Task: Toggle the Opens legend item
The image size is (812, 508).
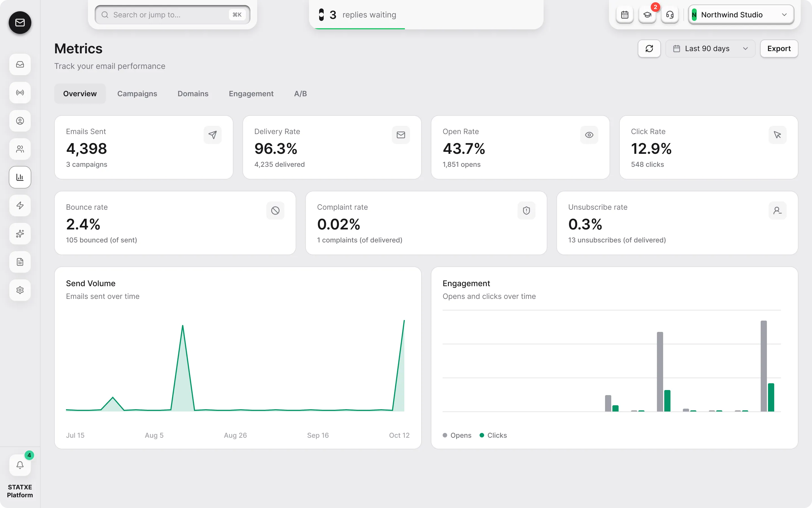Action: click(457, 435)
